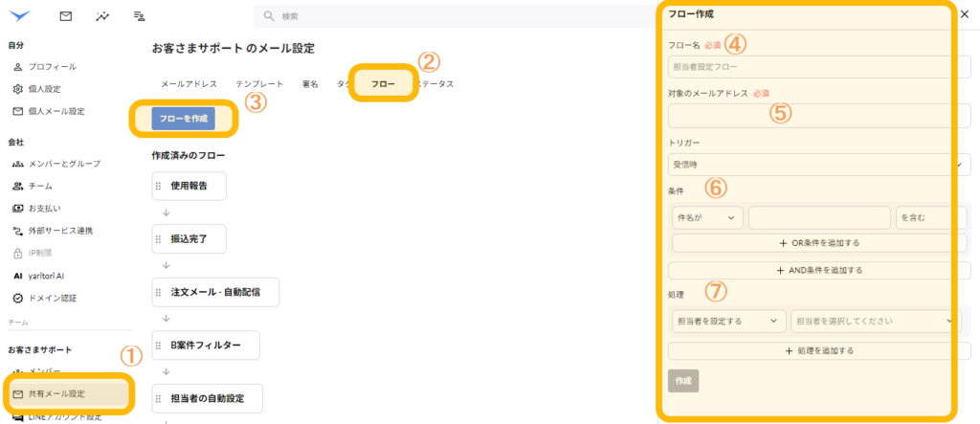Grab the drag handle of 使用報告 flow
Screen dimensions: 980x424
[x=160, y=186]
